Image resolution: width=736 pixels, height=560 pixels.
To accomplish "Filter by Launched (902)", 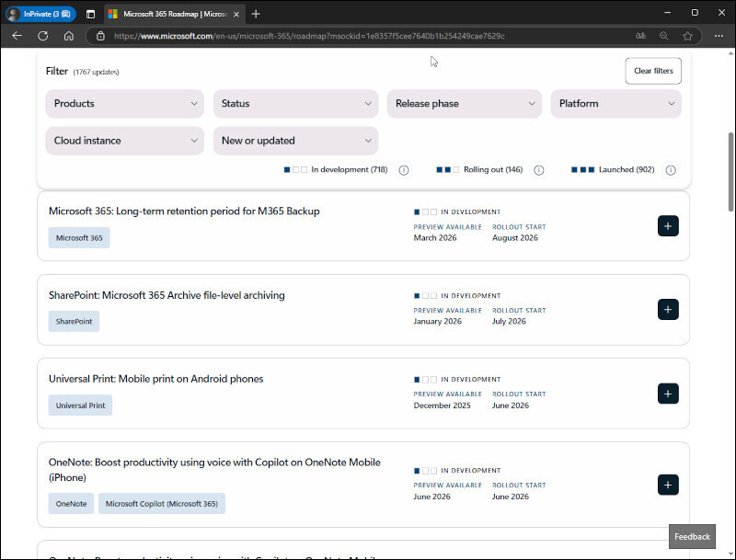I will click(x=613, y=170).
